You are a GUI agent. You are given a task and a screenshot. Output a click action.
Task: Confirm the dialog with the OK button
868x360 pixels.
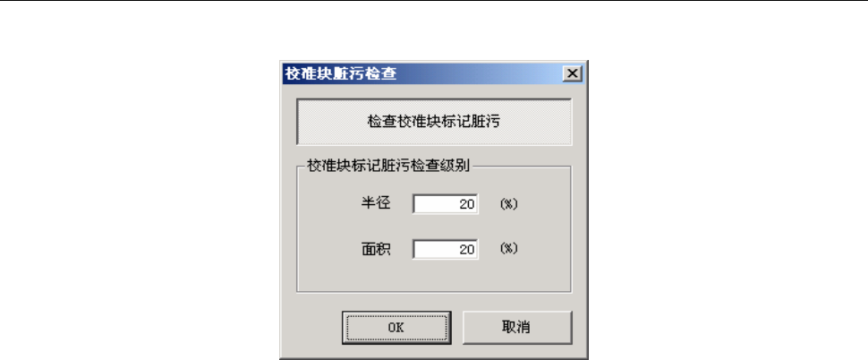click(x=396, y=328)
